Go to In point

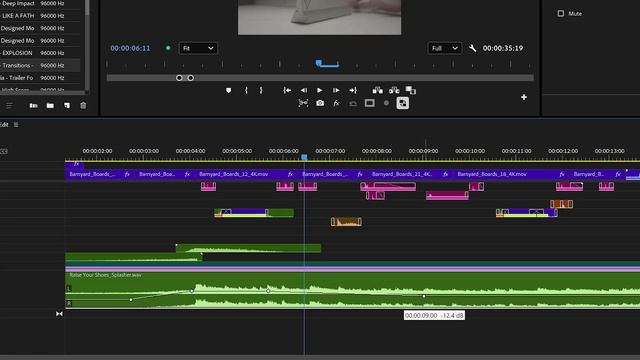tap(287, 90)
